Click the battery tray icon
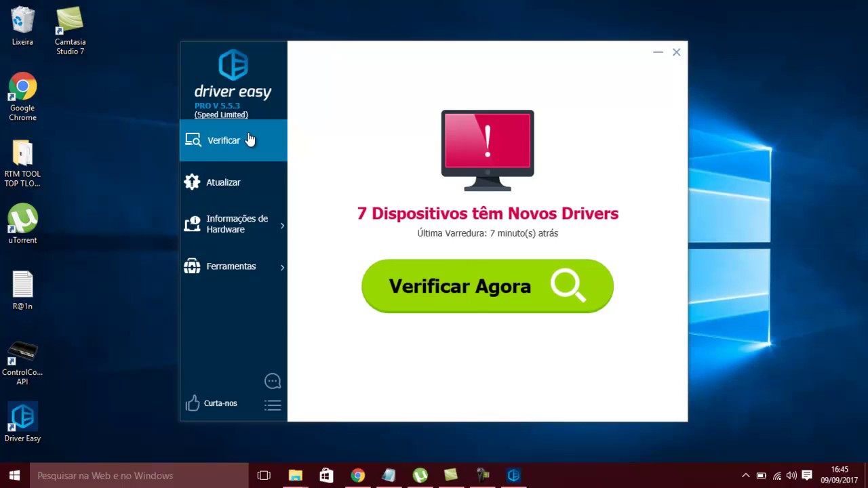 coord(762,475)
